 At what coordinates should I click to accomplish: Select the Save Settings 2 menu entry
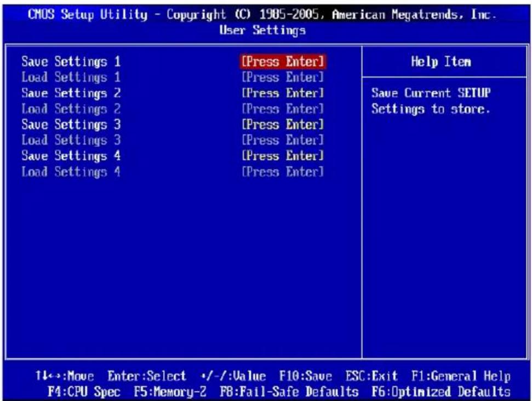coord(71,93)
